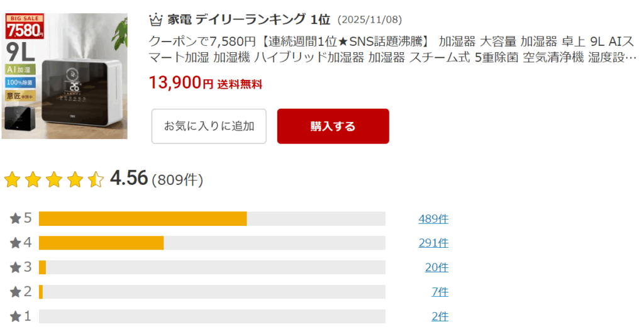The height and width of the screenshot is (334, 644).
Task: Click the star icon beside rating 4
Action: (16, 243)
